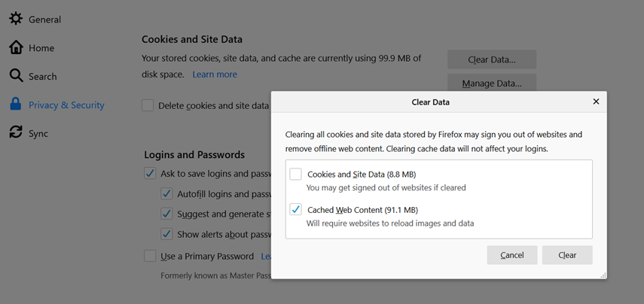This screenshot has height=304, width=644.
Task: Open the Manage Data... button
Action: coord(491,83)
